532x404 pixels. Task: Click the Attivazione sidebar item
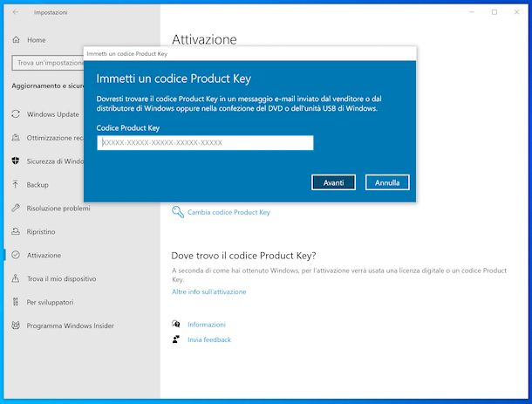(44, 255)
